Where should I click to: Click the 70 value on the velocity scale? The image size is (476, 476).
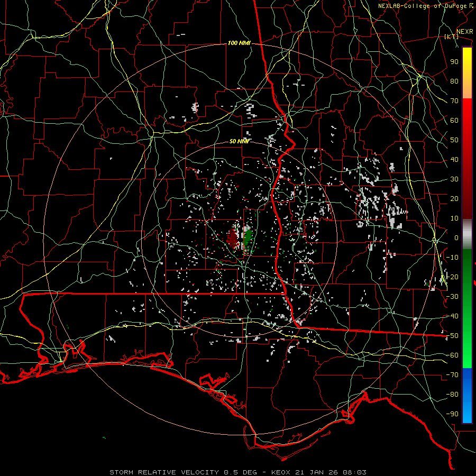[x=454, y=101]
